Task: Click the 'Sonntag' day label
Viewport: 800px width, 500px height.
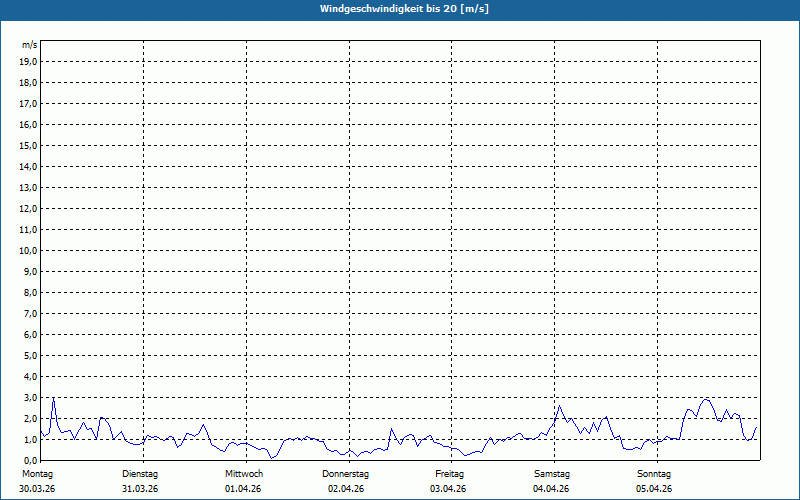Action: [x=654, y=474]
